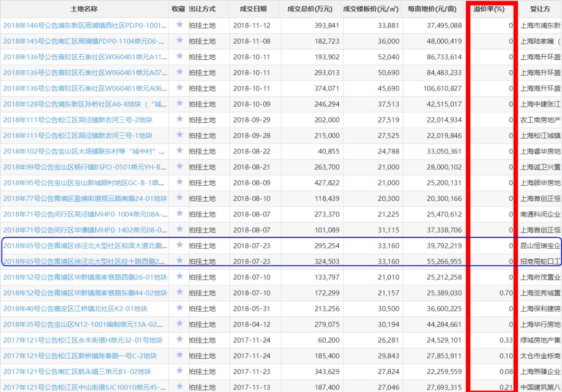562x392 pixels.
Task: Open 徐泾北大型社区经十路西侧 link
Action: coord(84,261)
